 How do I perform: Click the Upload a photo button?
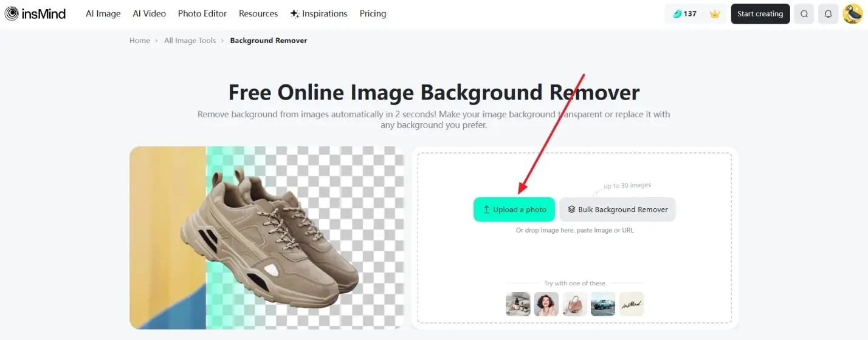click(514, 209)
